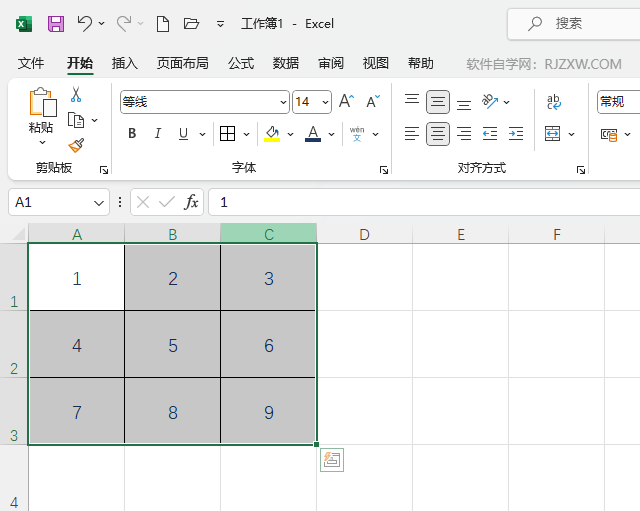Toggle italic formatting

pos(158,133)
